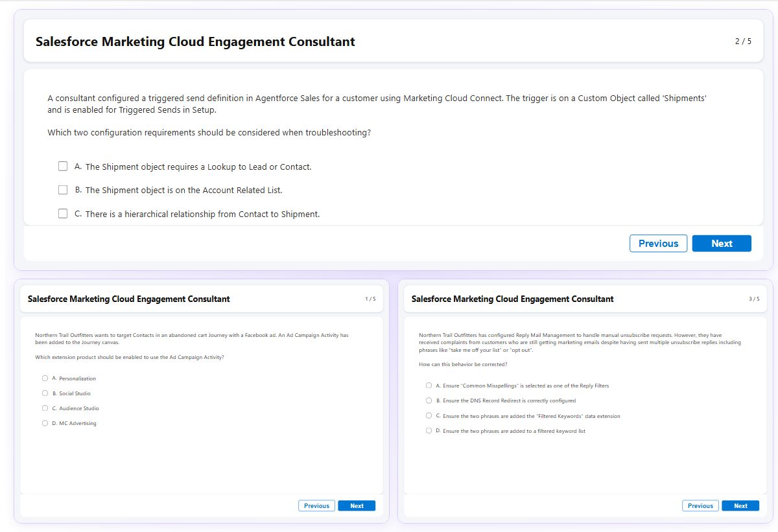Select radio option C Audience Studio

click(45, 408)
